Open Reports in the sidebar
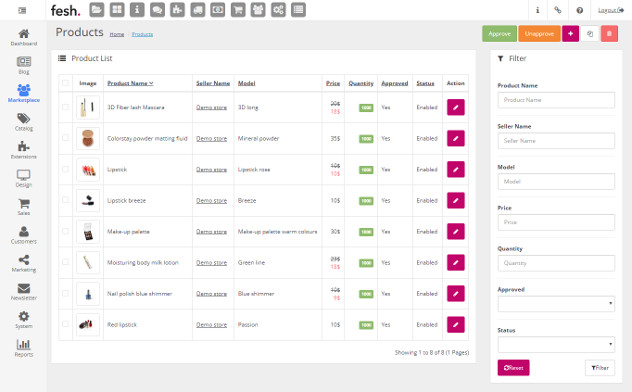 pyautogui.click(x=24, y=348)
